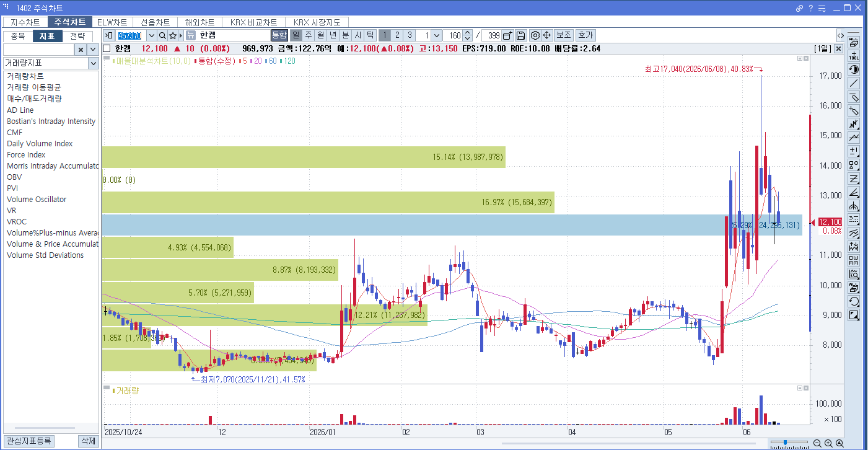Open the add TOOL icon
868x450 pixels.
[x=854, y=56]
